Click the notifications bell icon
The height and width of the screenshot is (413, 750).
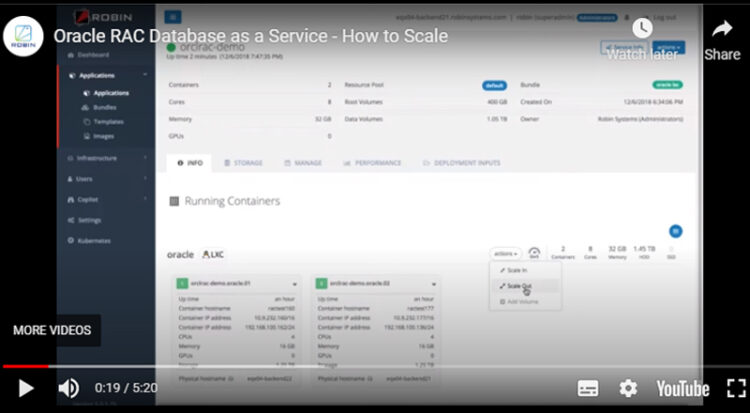627,17
